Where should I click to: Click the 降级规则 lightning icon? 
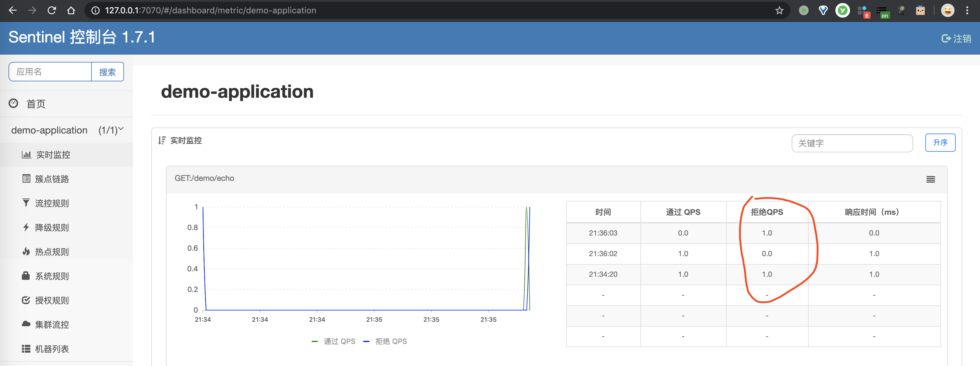pos(26,227)
